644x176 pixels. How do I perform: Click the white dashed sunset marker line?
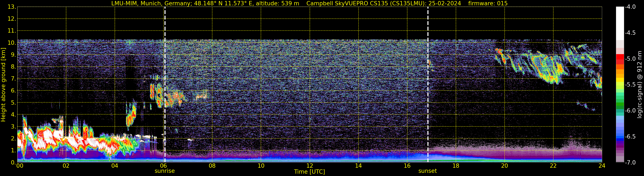428,85
